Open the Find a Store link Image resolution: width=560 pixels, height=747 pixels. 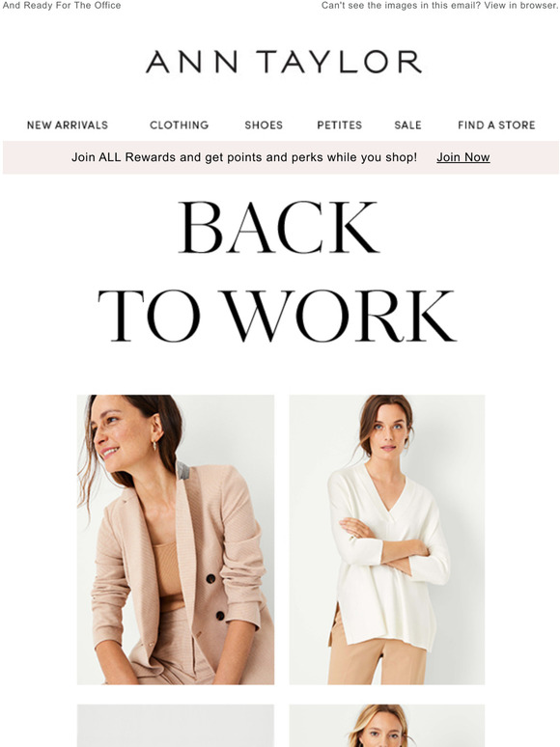496,125
